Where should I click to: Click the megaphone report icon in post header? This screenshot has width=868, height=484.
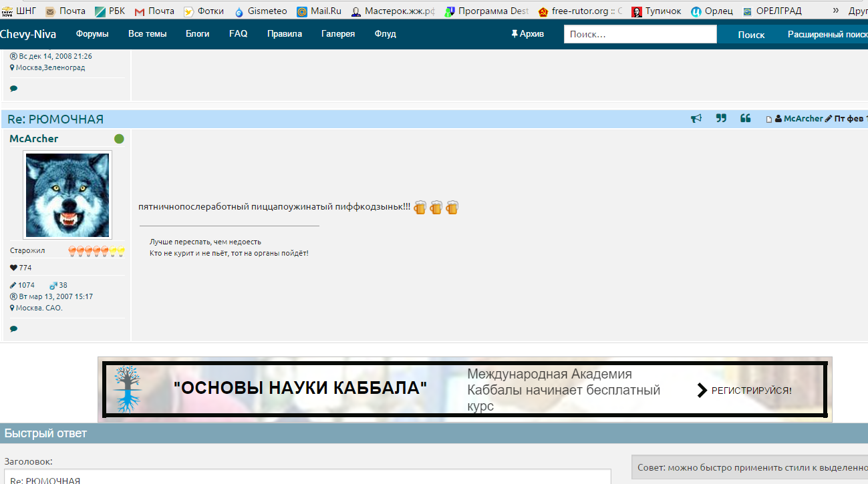click(696, 119)
